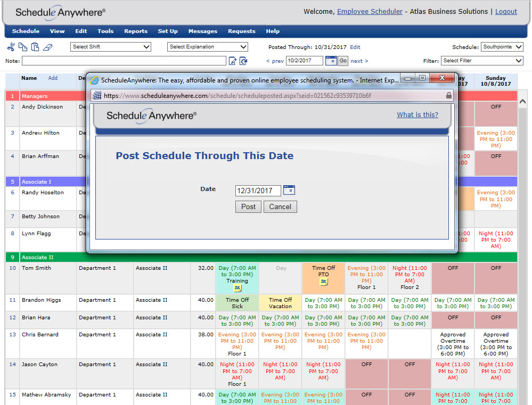Click Andy Dickinson's Sunday OFF cell
Screen dimensions: 532x405
[x=496, y=114]
